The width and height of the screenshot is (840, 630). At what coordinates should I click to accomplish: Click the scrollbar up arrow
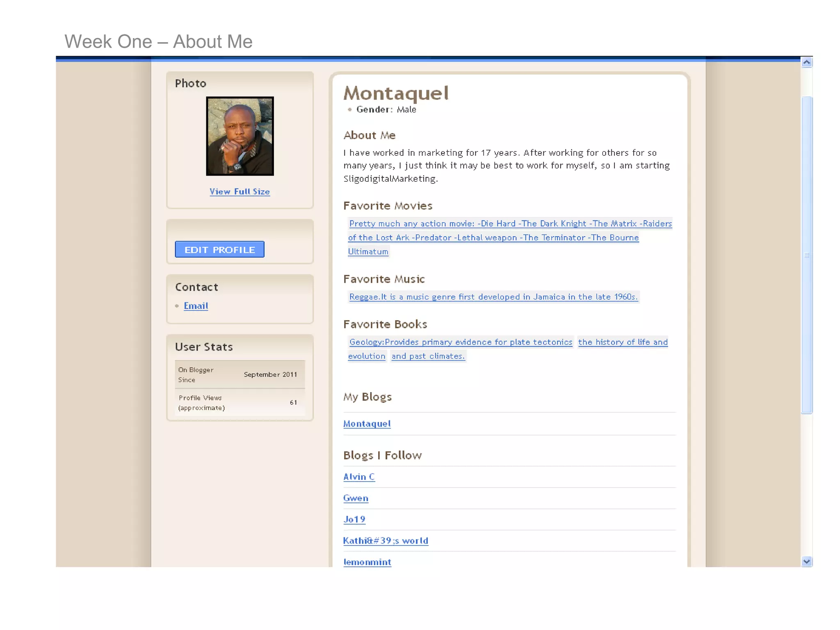click(806, 62)
